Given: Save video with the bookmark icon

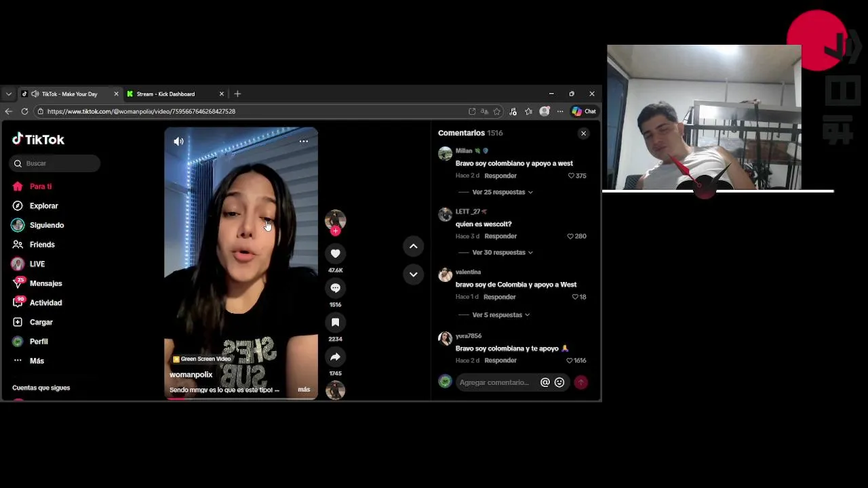Looking at the screenshot, I should tap(335, 323).
